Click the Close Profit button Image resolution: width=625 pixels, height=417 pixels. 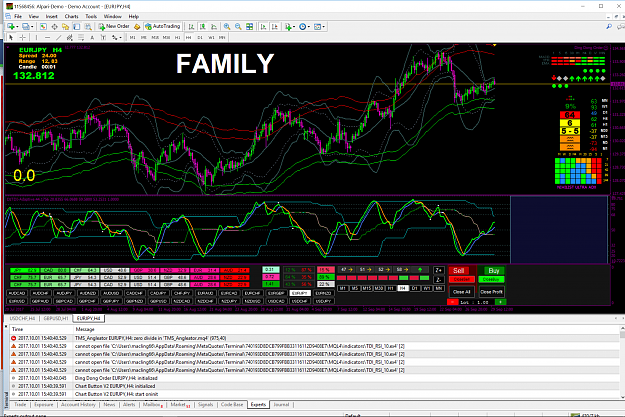point(491,292)
